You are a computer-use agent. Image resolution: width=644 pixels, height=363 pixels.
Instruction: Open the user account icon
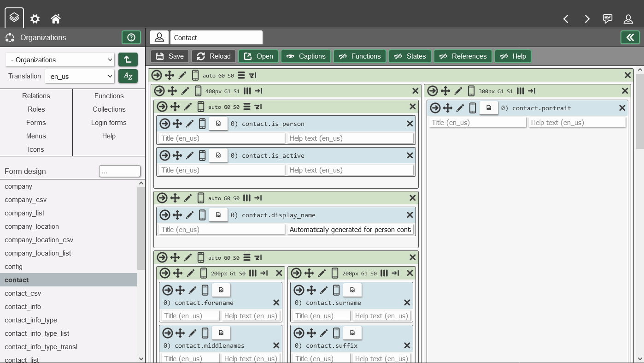tap(628, 19)
